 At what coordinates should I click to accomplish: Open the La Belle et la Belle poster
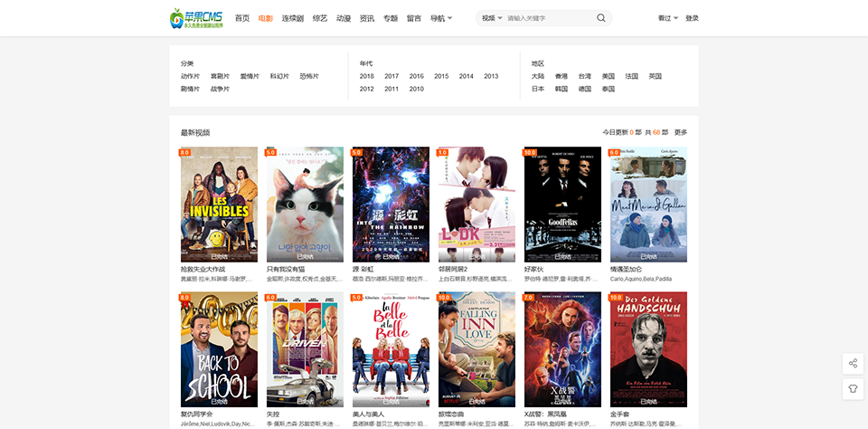click(x=391, y=349)
